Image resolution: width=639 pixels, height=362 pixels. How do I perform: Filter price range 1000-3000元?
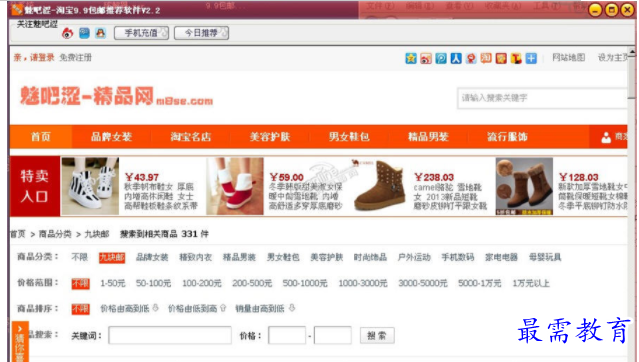[x=363, y=283]
